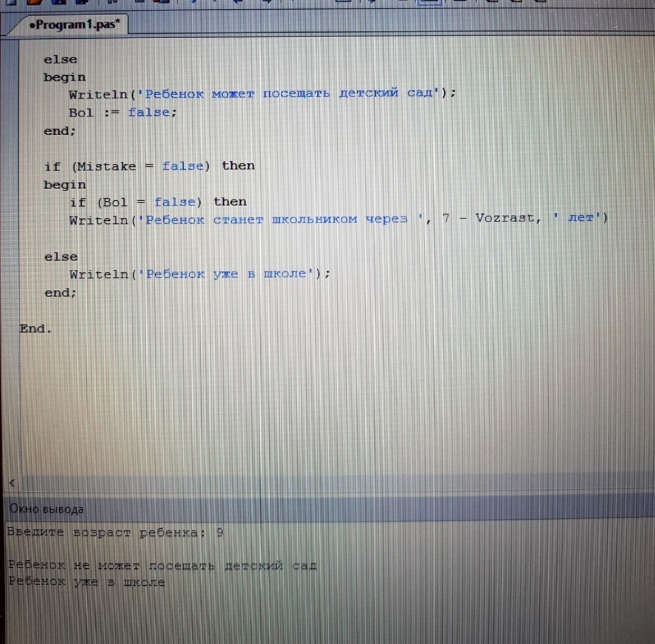Click the last end; statement before End.
The height and width of the screenshot is (644, 655).
61,293
